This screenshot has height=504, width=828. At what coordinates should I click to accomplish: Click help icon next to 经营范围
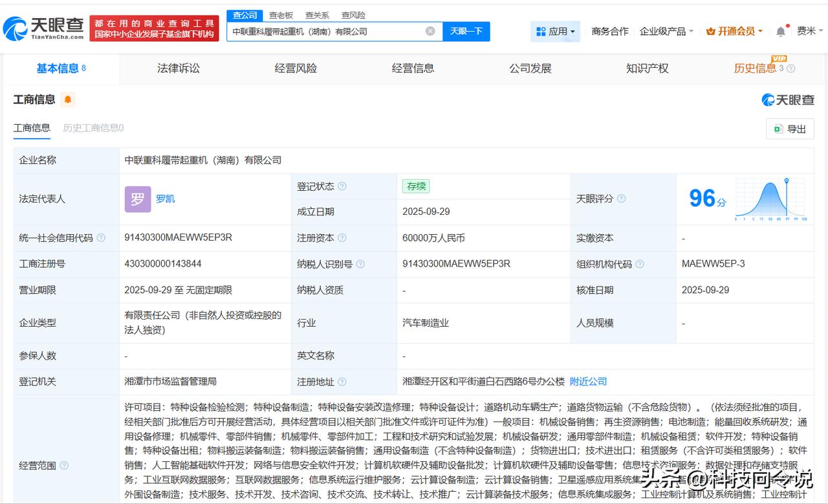pyautogui.click(x=64, y=465)
